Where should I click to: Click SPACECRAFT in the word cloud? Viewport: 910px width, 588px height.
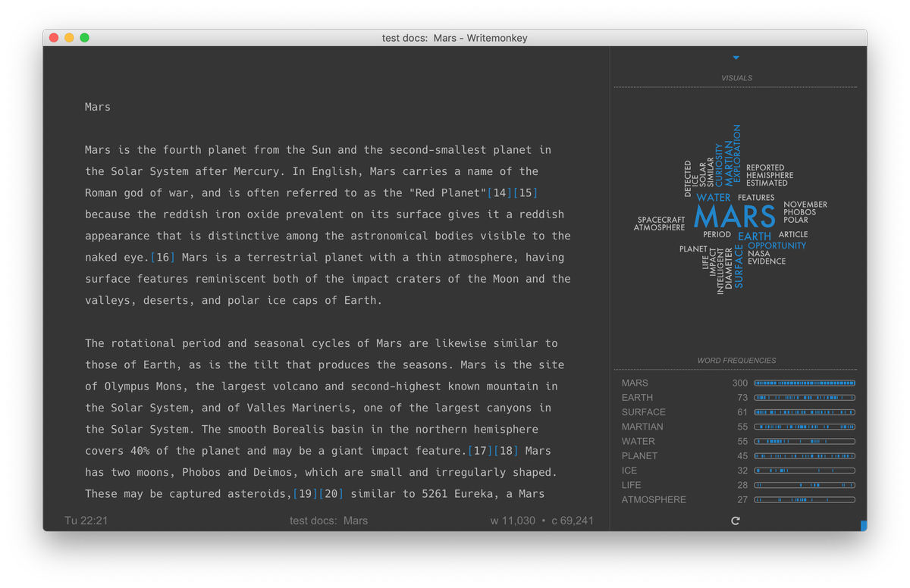coord(661,220)
